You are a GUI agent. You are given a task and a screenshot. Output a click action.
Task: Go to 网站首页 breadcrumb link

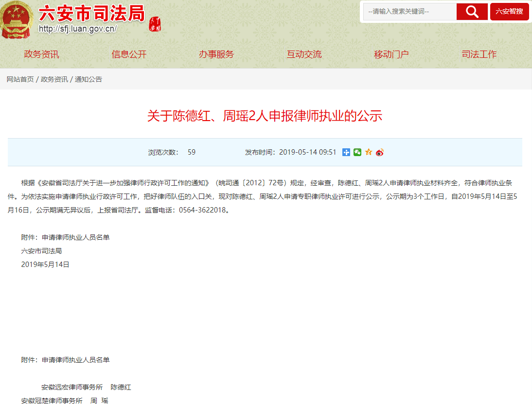(20, 79)
